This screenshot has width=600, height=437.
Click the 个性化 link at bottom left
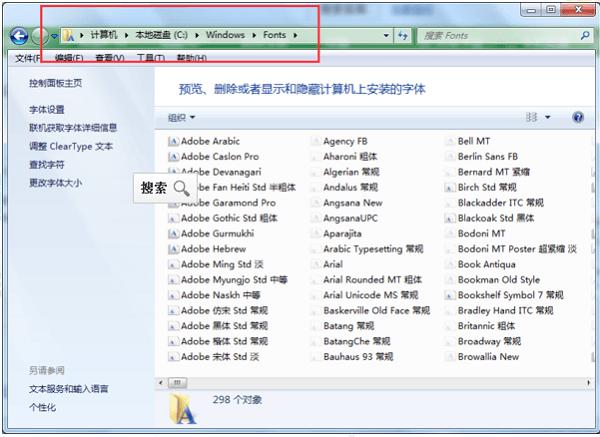coord(42,407)
